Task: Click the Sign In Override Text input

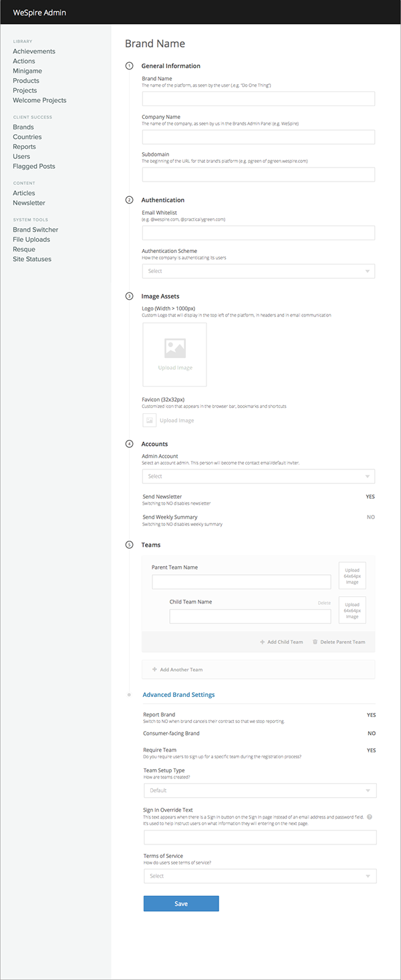Action: click(260, 837)
